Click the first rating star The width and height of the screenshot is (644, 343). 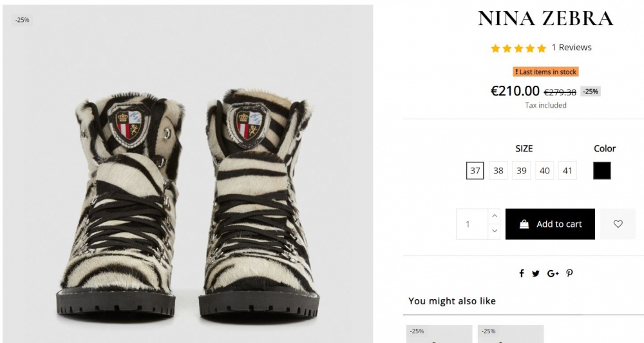[495, 48]
